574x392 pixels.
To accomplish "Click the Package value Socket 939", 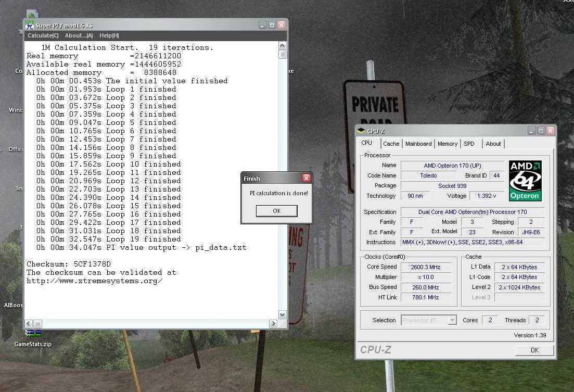I will coord(452,186).
